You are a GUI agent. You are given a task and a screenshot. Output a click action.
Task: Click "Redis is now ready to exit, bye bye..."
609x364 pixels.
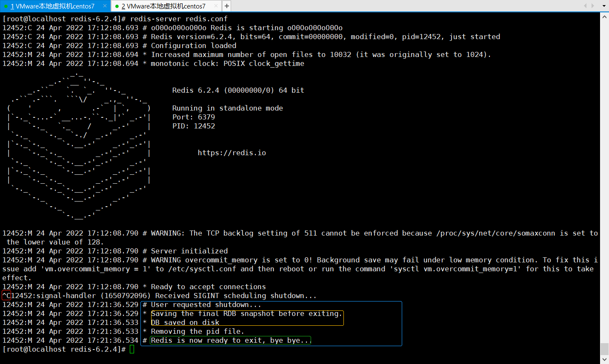[x=231, y=341]
